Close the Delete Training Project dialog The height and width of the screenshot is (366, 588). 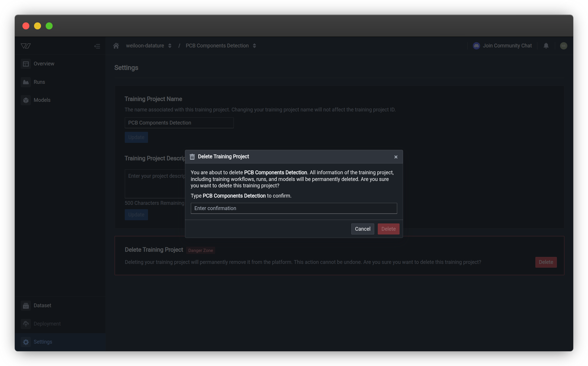coord(396,157)
